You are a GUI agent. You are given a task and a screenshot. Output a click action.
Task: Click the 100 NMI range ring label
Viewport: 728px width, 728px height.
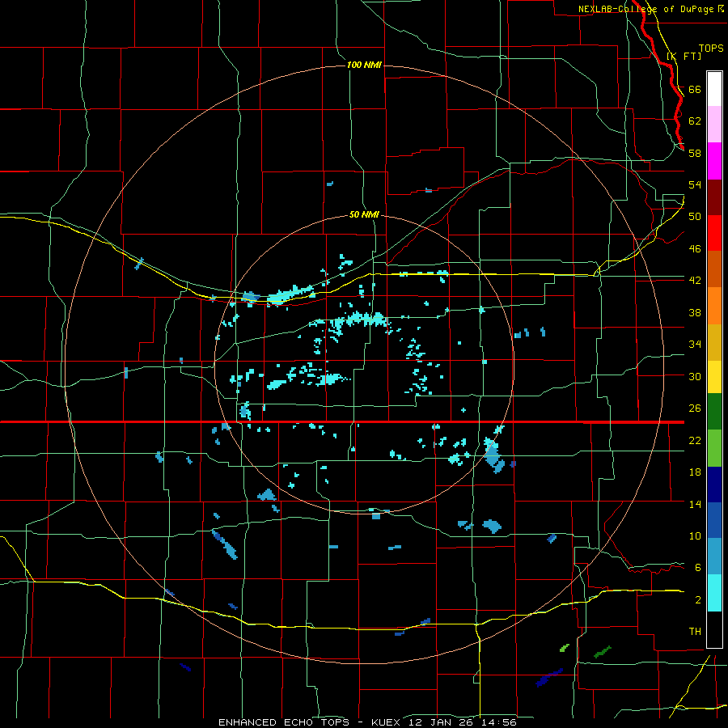(364, 65)
